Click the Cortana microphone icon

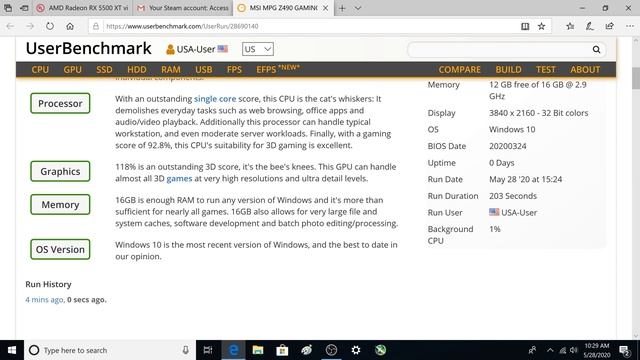(x=185, y=350)
